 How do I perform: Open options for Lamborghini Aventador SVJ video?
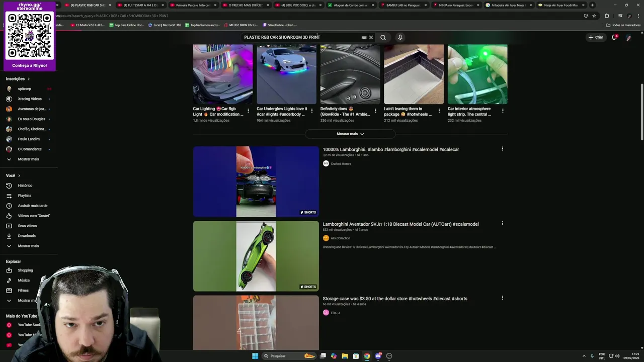tap(502, 223)
